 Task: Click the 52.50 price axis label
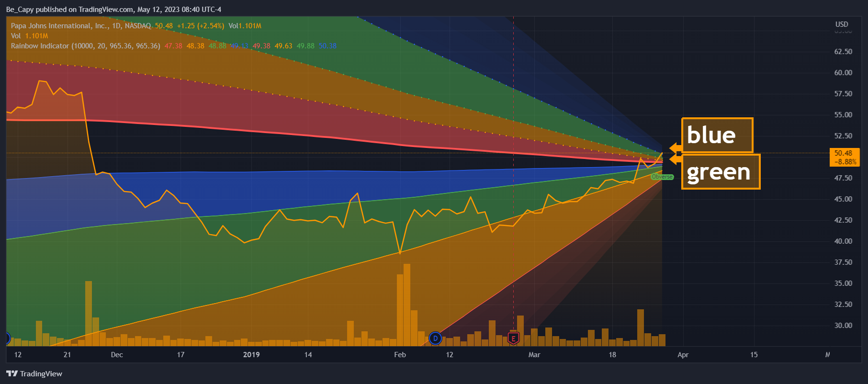click(x=843, y=136)
